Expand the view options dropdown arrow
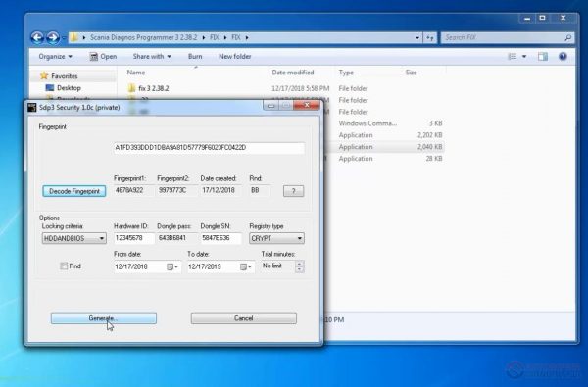588x387 pixels. (524, 56)
